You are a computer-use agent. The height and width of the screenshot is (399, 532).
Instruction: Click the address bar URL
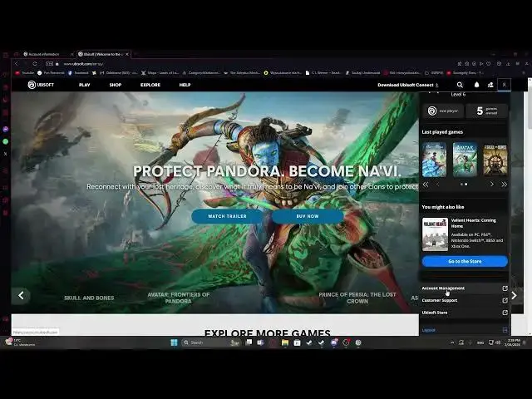pos(83,64)
